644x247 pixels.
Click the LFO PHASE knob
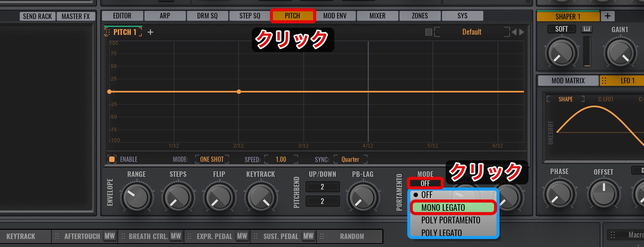pos(559,194)
